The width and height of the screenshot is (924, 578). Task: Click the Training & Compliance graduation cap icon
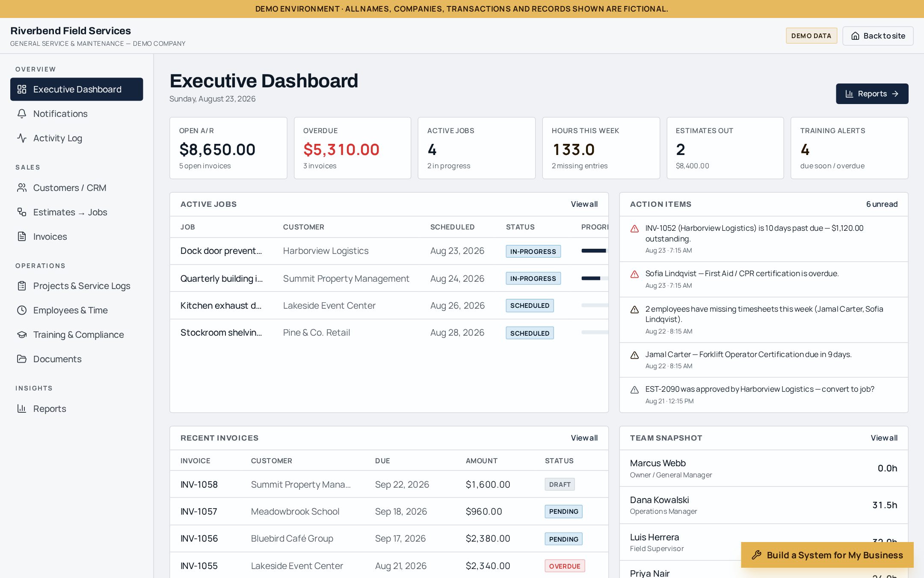pos(22,334)
